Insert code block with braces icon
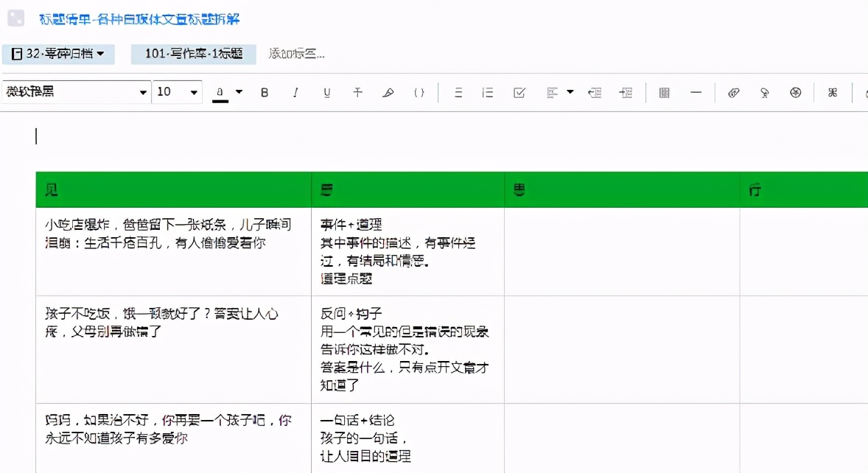 (419, 93)
